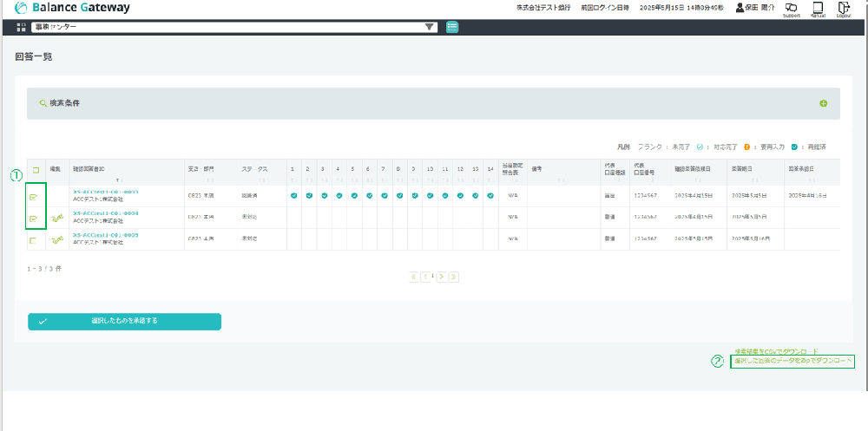
Task: Expand the 検索条件 search conditions panel
Action: tap(822, 104)
